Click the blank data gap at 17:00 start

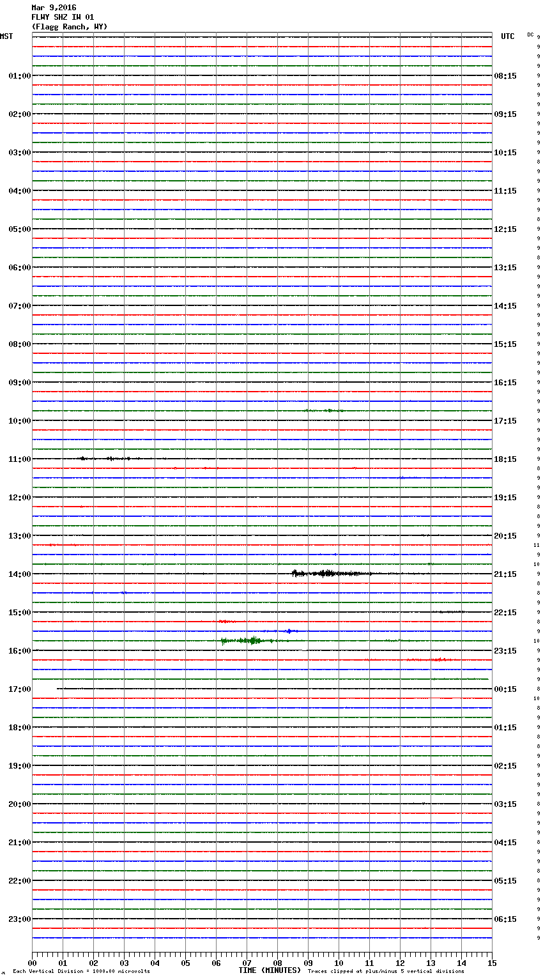44,689
